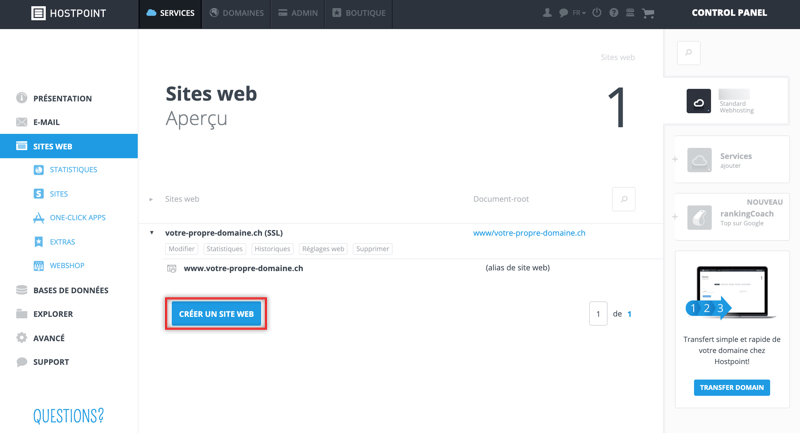
Task: Click the One-Click Apps icon
Action: (x=39, y=218)
